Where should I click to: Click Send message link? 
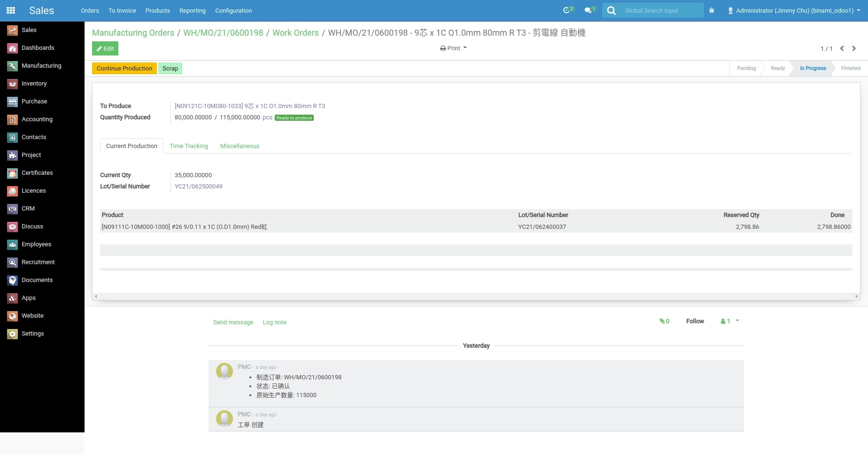point(233,322)
